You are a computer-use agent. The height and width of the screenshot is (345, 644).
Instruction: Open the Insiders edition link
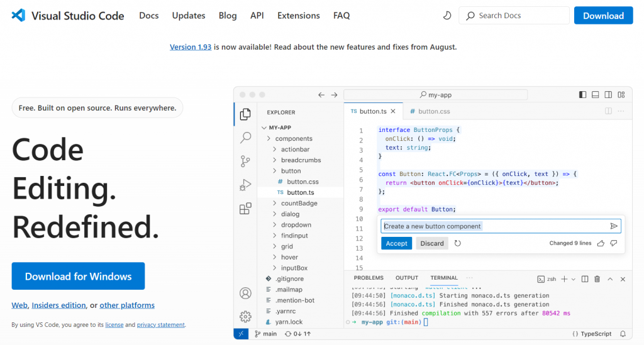tap(58, 305)
